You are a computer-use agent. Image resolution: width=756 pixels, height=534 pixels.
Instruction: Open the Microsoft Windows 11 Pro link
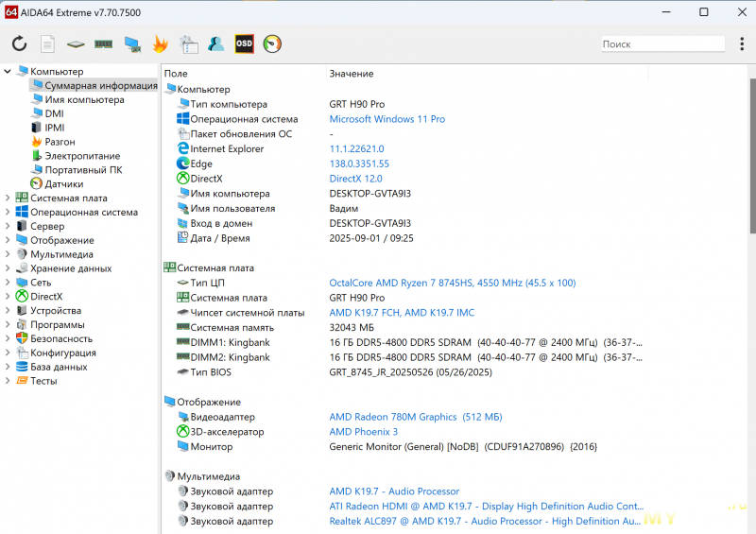click(x=387, y=119)
